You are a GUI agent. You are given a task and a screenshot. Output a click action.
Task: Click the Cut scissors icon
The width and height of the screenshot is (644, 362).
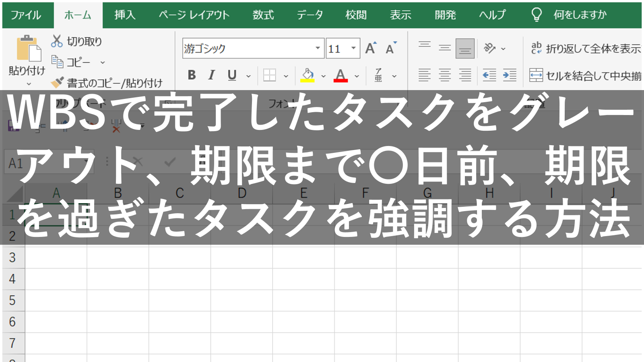[x=57, y=41]
